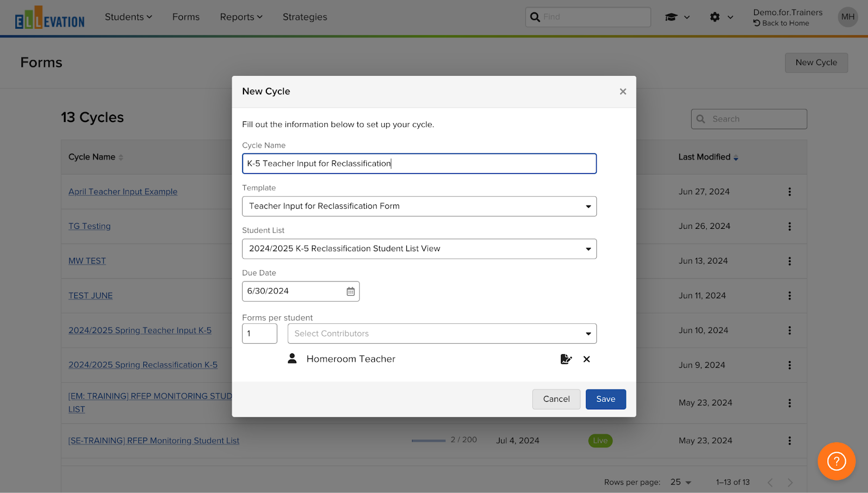Sort by Last Modified column arrow
Screen dimensions: 868x493
click(x=736, y=157)
